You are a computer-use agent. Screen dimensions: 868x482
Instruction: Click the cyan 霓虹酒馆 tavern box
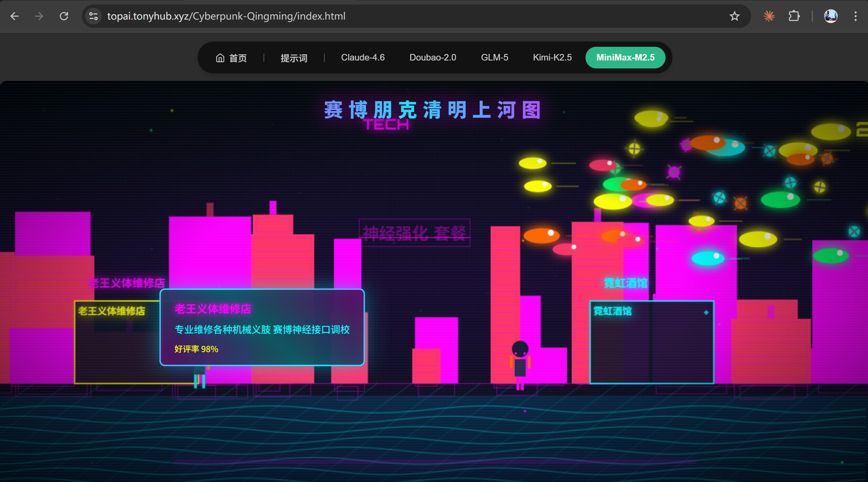(652, 342)
